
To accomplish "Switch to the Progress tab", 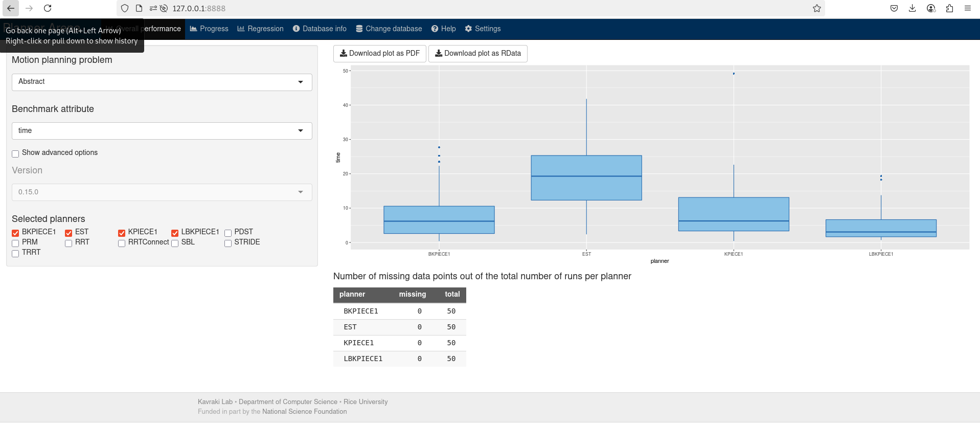I will coord(209,29).
